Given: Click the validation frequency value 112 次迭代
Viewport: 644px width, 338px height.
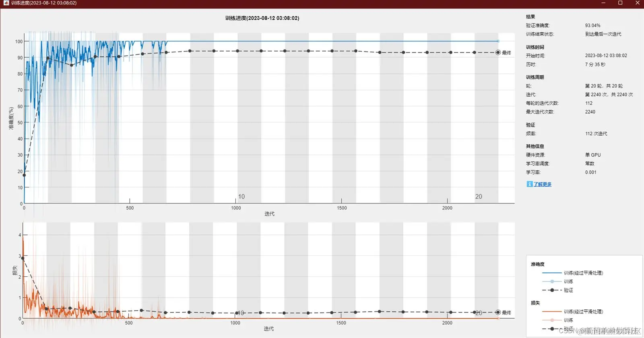Looking at the screenshot, I should pos(596,134).
